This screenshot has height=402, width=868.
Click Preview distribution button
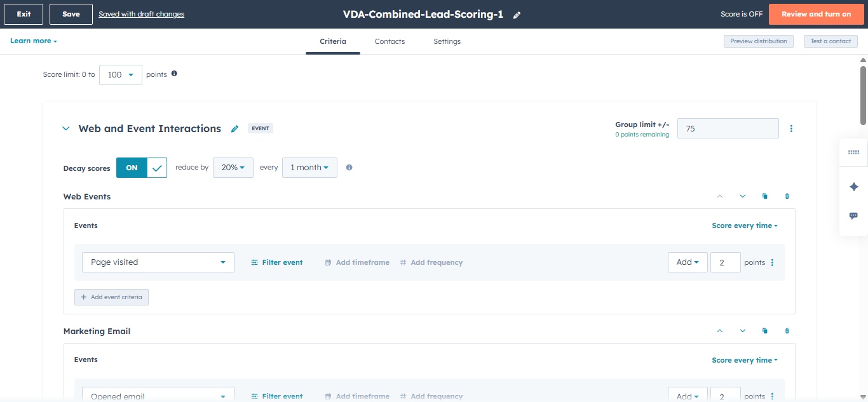pos(759,41)
